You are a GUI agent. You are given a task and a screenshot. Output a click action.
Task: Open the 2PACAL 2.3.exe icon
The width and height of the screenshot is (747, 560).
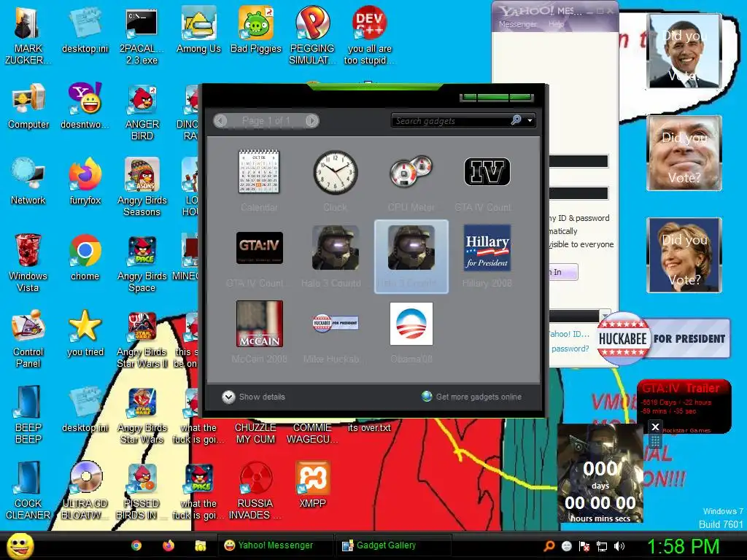(x=142, y=36)
